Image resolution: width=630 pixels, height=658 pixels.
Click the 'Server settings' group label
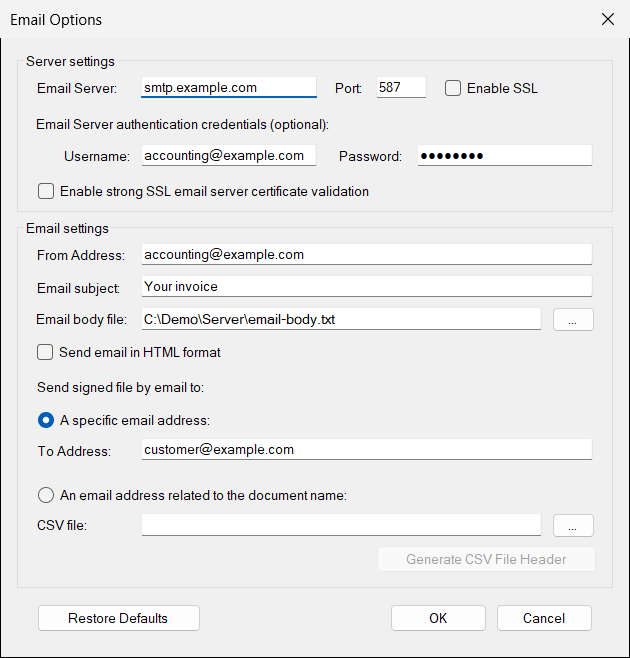[70, 62]
